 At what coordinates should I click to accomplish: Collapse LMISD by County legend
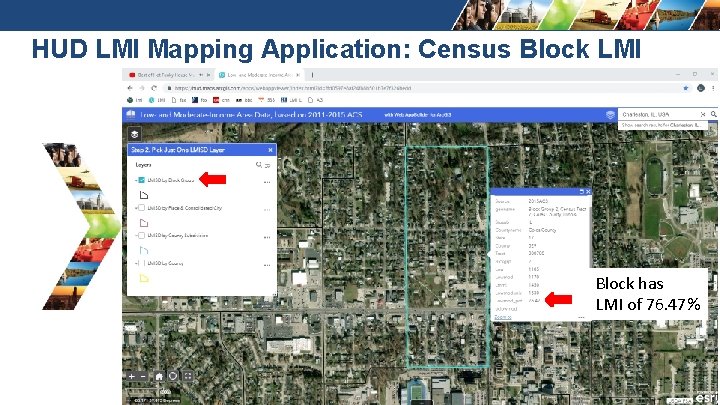pyautogui.click(x=136, y=263)
